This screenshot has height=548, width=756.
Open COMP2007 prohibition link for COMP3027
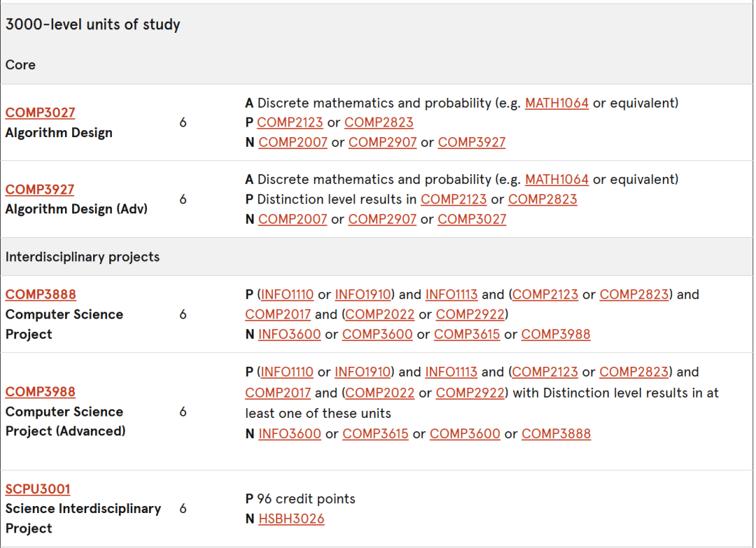[293, 142]
